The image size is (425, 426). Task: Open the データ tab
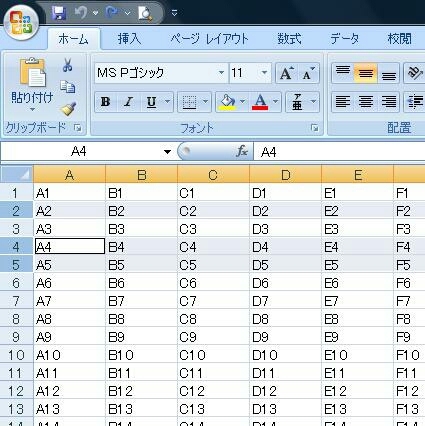(345, 39)
